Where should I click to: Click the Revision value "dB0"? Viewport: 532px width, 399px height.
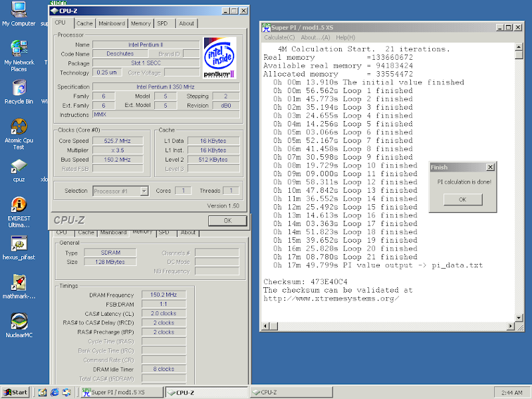coord(226,106)
